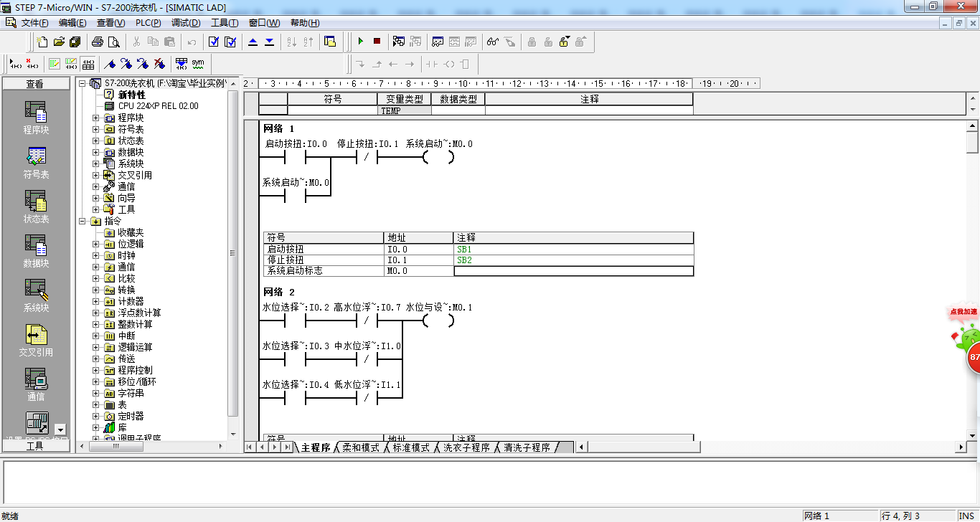Insert a network with the insert-network icon

click(16, 64)
